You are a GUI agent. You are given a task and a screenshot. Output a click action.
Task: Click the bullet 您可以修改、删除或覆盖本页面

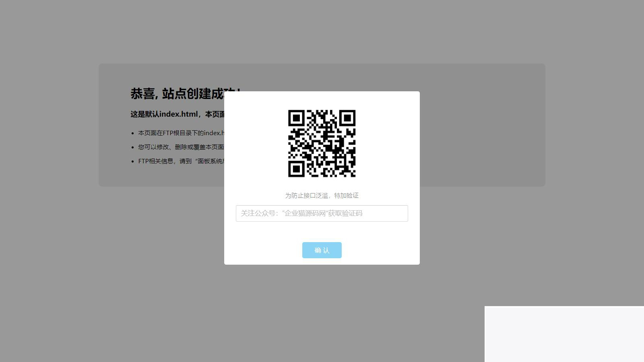[181, 147]
